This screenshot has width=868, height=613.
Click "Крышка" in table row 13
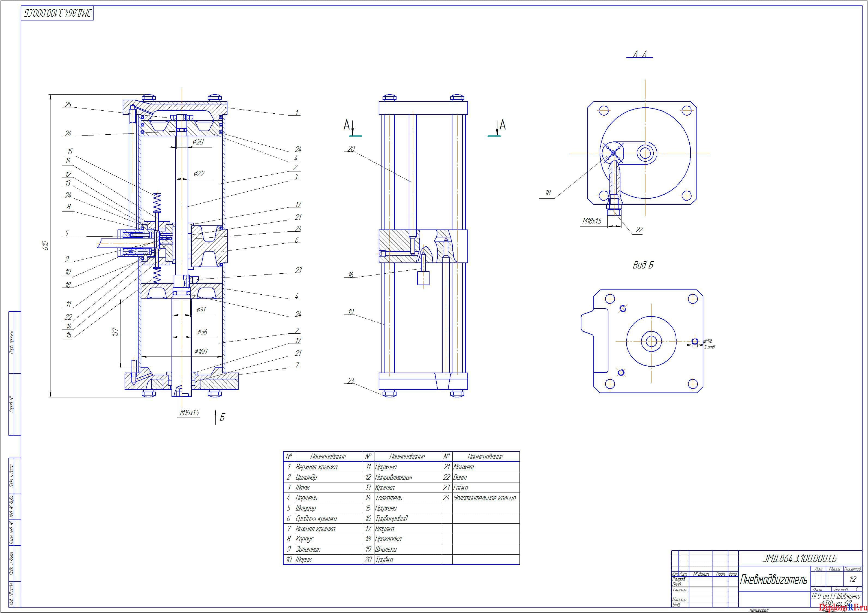point(385,488)
